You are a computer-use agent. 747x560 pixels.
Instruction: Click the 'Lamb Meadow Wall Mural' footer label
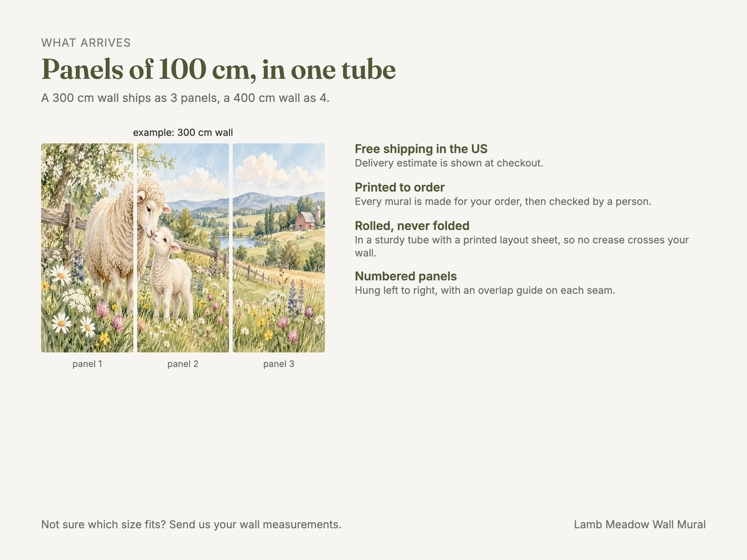click(640, 525)
